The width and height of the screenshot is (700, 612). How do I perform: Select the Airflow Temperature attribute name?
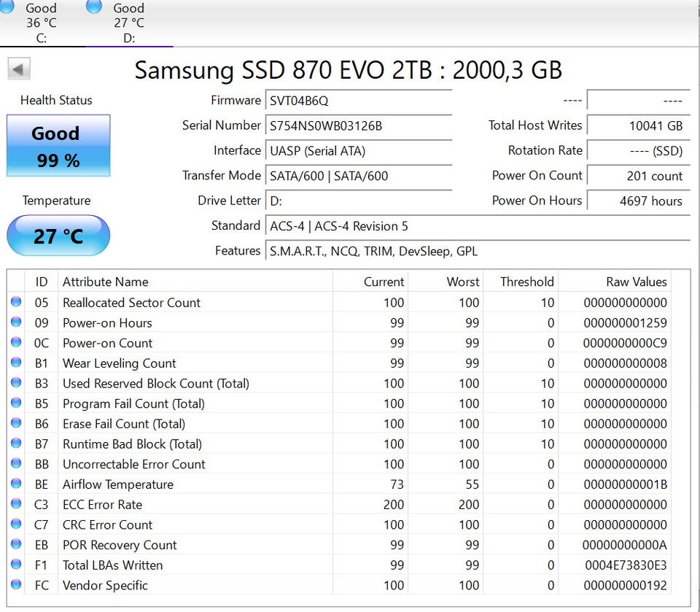click(118, 484)
